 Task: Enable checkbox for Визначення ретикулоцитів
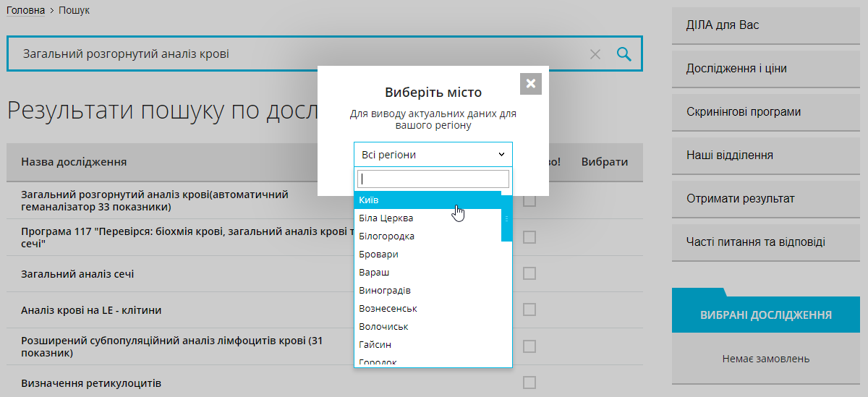click(x=529, y=383)
